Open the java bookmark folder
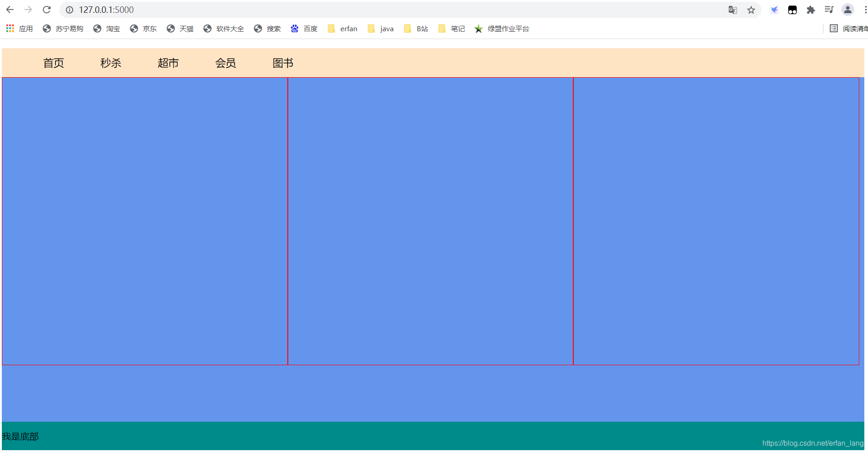Viewport: 868px width, 452px height. pos(381,28)
